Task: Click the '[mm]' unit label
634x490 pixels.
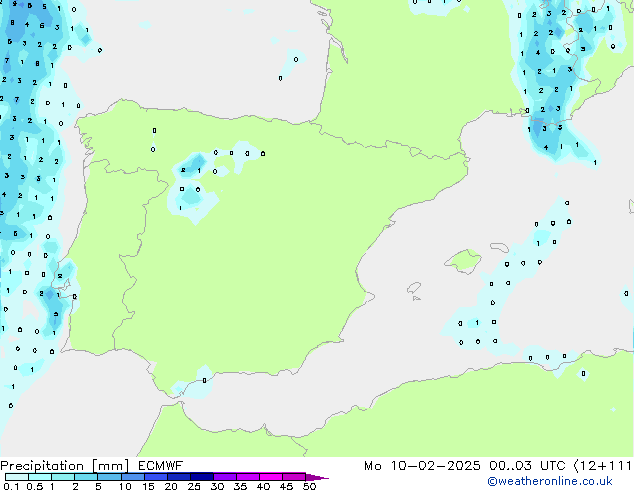Action: pos(110,466)
